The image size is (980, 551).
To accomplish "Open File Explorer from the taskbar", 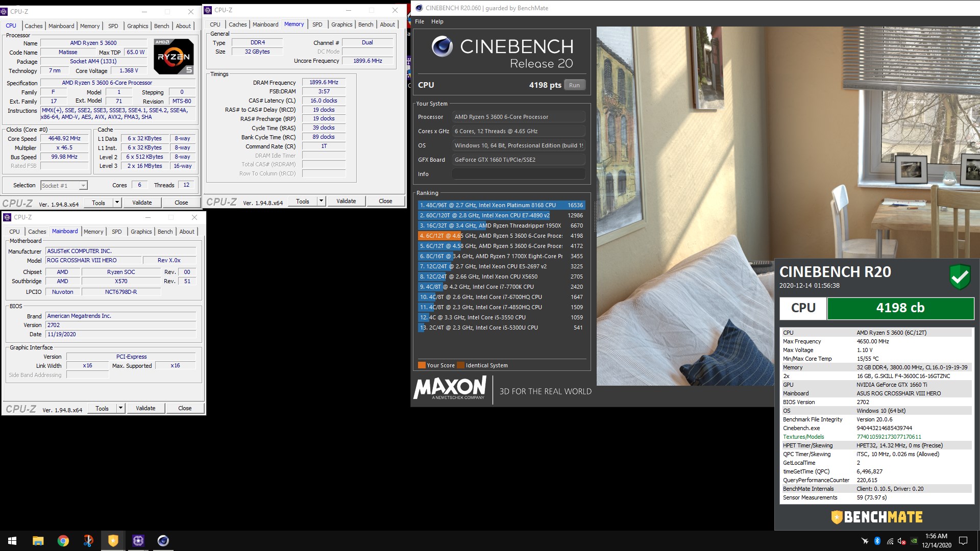I will click(38, 541).
